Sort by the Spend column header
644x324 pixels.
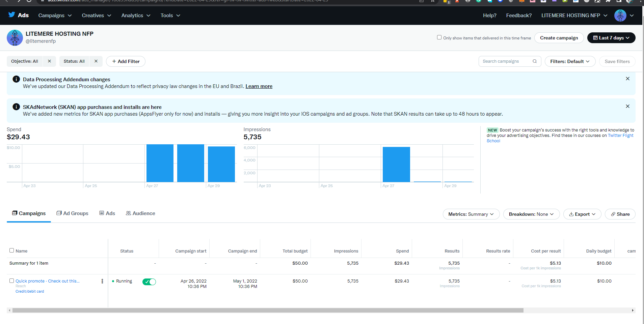click(x=402, y=251)
